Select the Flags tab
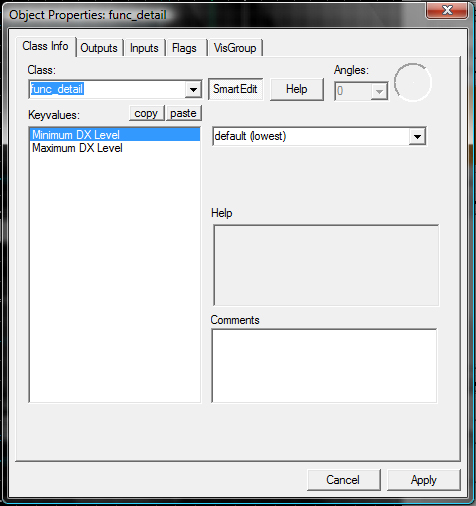The width and height of the screenshot is (476, 506). pos(184,48)
